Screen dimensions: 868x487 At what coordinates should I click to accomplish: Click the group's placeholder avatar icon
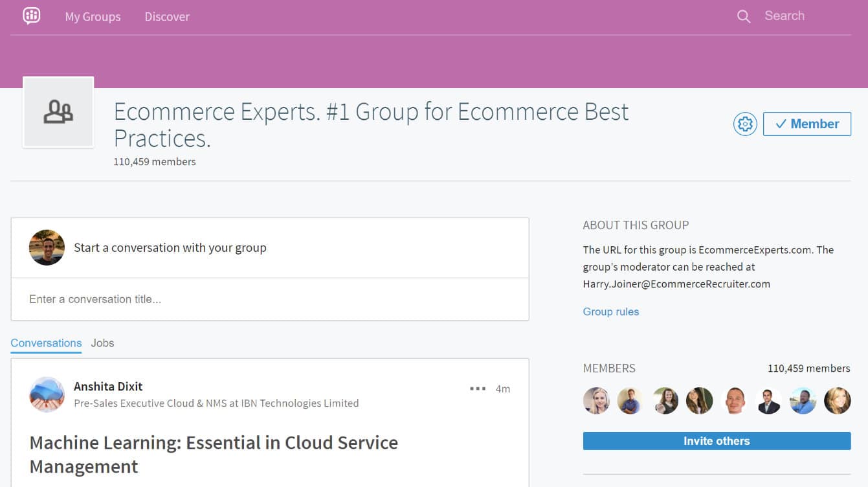(x=58, y=111)
